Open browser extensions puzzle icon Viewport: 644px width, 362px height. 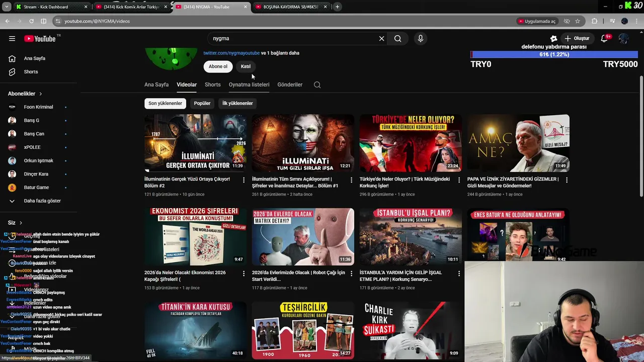click(595, 21)
